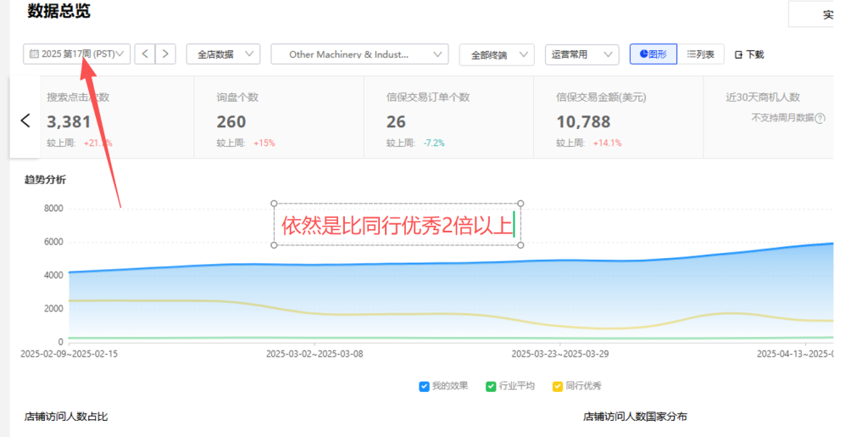
Task: Click the next week arrow button
Action: coord(165,54)
